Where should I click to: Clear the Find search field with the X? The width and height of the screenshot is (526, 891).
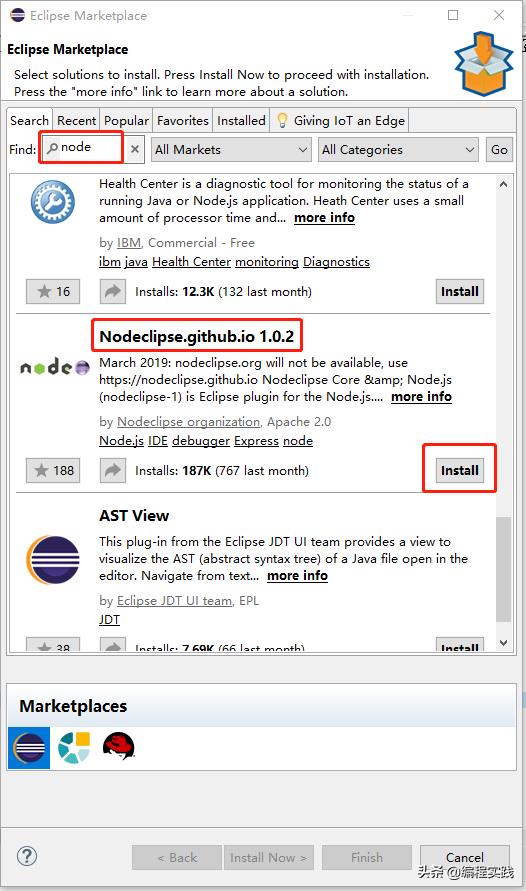tap(135, 149)
